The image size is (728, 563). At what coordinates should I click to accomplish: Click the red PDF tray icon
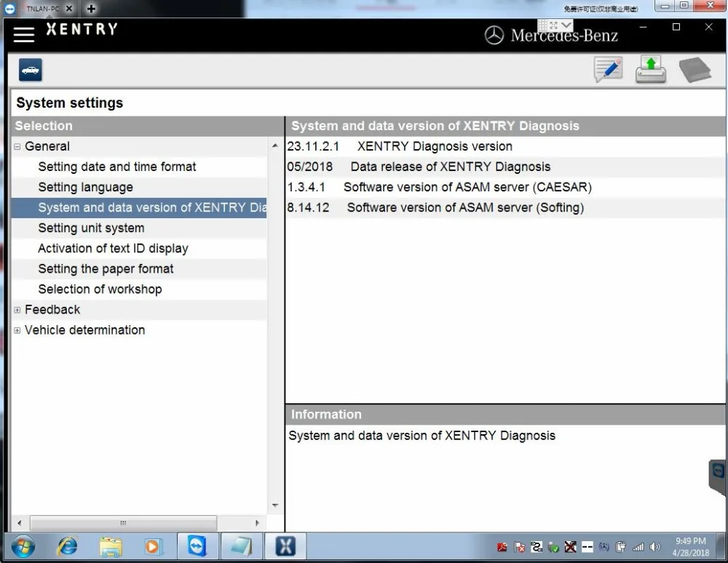(x=502, y=548)
